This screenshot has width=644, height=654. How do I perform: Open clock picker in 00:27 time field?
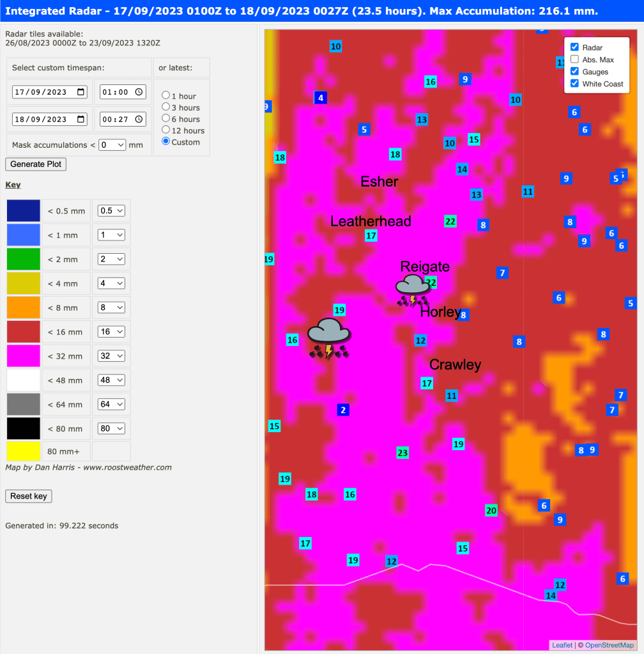(140, 120)
